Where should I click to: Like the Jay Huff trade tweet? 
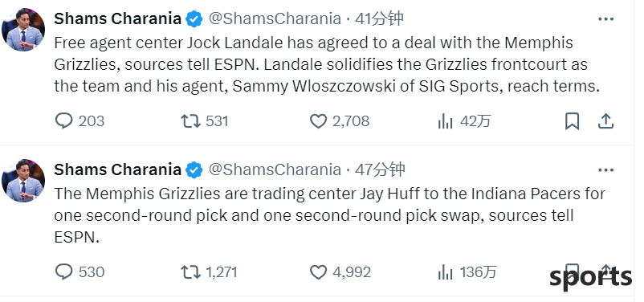click(x=318, y=272)
